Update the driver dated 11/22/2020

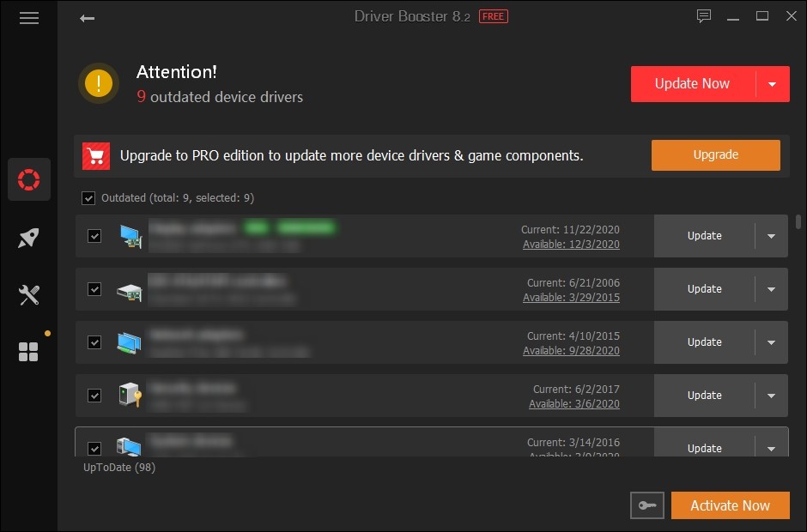click(x=704, y=236)
